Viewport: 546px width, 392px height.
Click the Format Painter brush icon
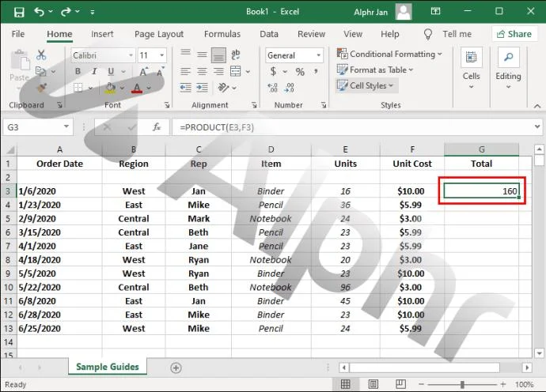tap(42, 88)
